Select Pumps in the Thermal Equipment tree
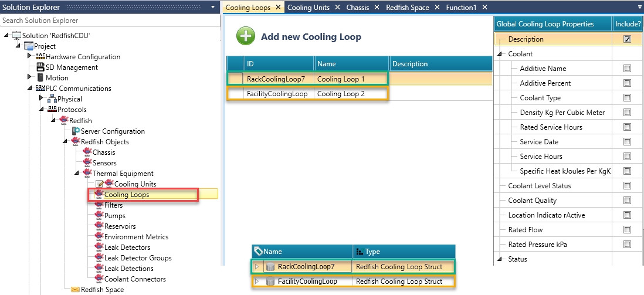 pyautogui.click(x=114, y=216)
